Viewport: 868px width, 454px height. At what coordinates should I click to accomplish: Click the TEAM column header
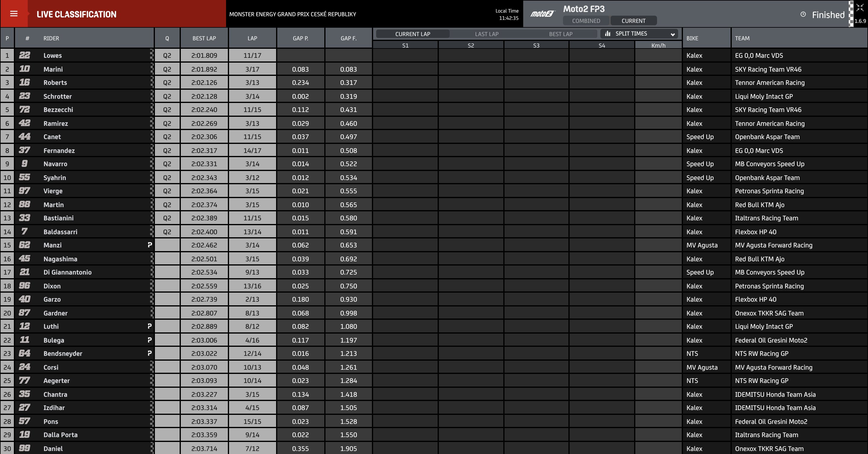tap(799, 38)
